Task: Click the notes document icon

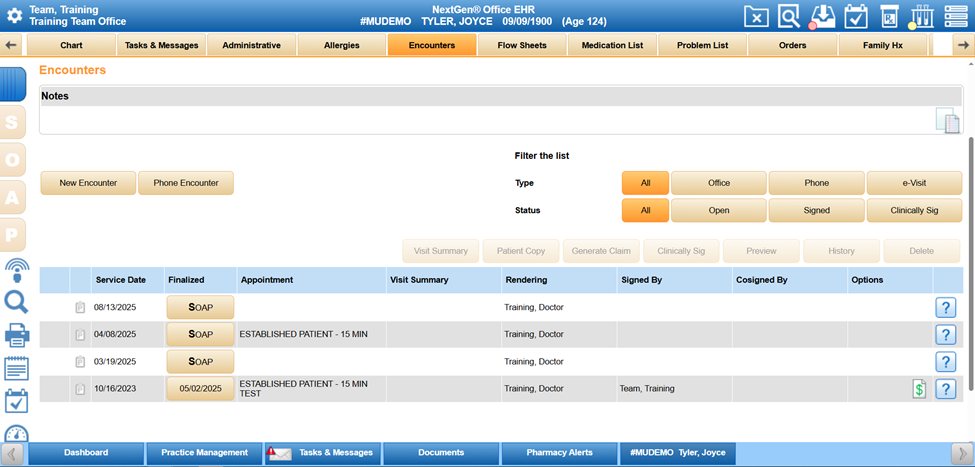Action: 947,121
